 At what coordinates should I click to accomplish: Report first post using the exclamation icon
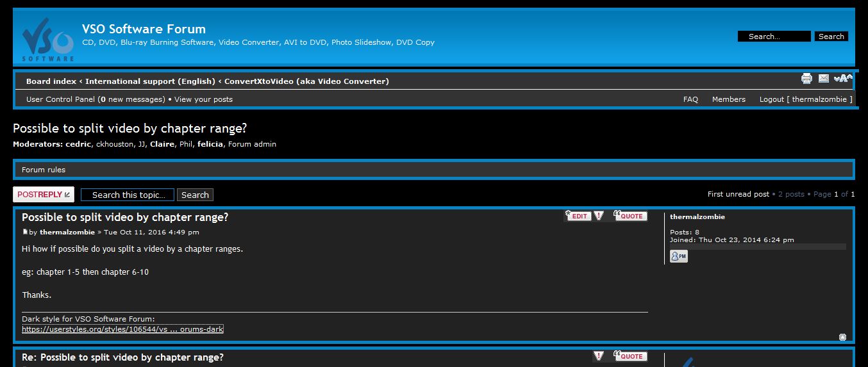[x=598, y=216]
